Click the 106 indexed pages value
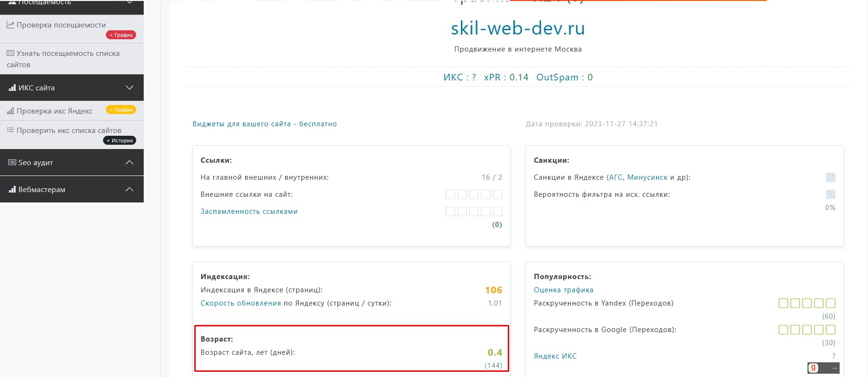868x377 pixels. 494,290
